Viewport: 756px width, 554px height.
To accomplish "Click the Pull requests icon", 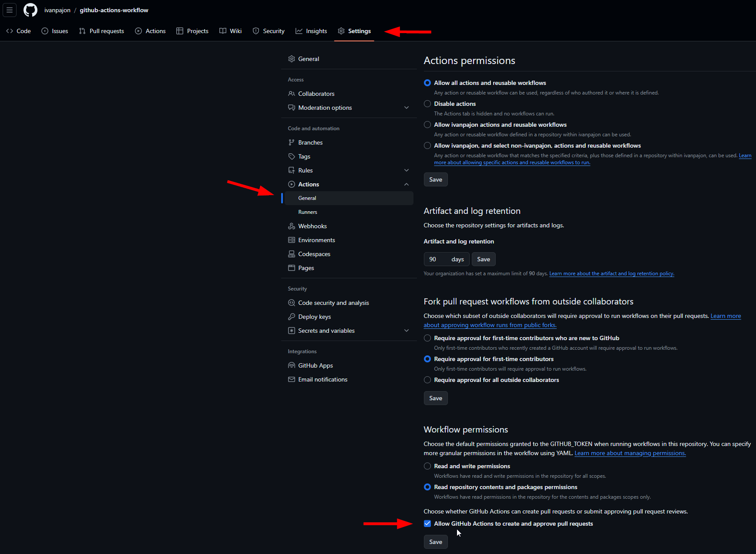I will pos(82,31).
